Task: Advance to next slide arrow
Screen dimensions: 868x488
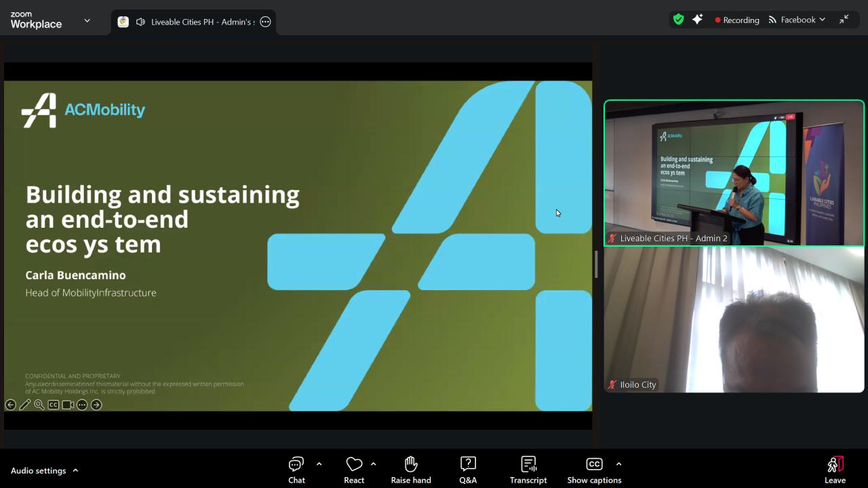Action: point(96,405)
